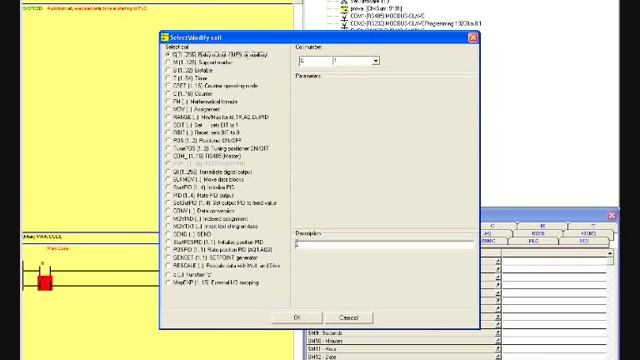
Task: Select the Function 'c' coil radio option
Action: click(x=168, y=275)
